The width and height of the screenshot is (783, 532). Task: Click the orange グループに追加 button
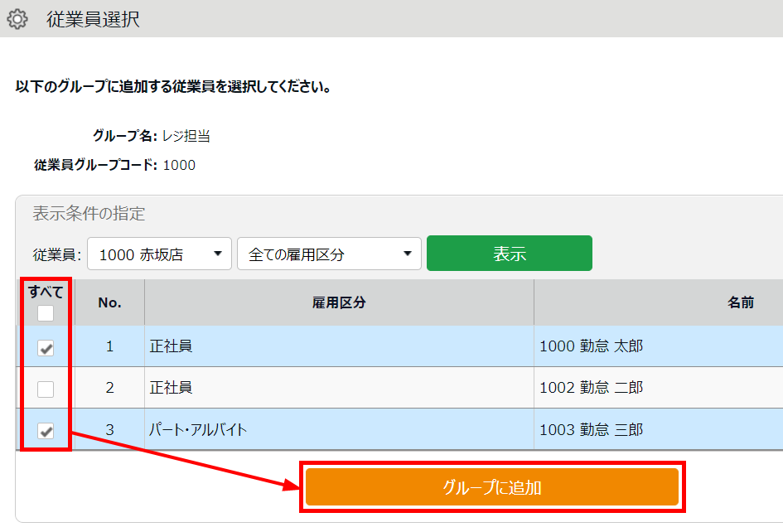[x=492, y=487]
